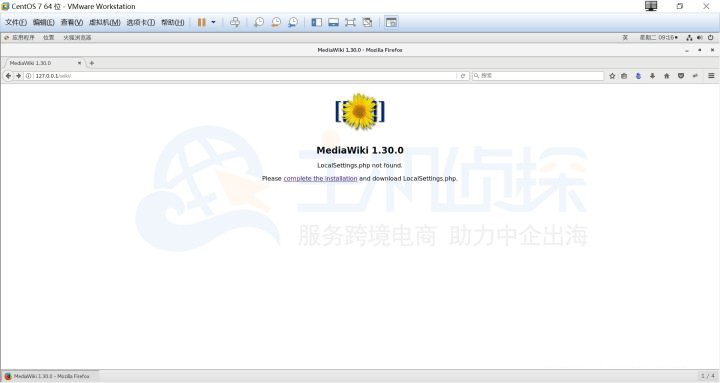
Task: Open the power options dropdown arrow
Action: 213,22
